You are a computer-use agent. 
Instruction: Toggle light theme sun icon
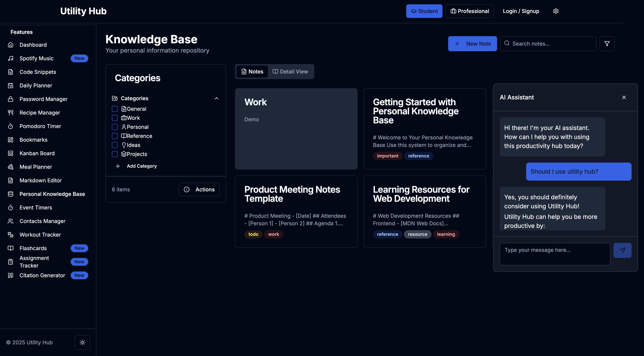click(82, 342)
